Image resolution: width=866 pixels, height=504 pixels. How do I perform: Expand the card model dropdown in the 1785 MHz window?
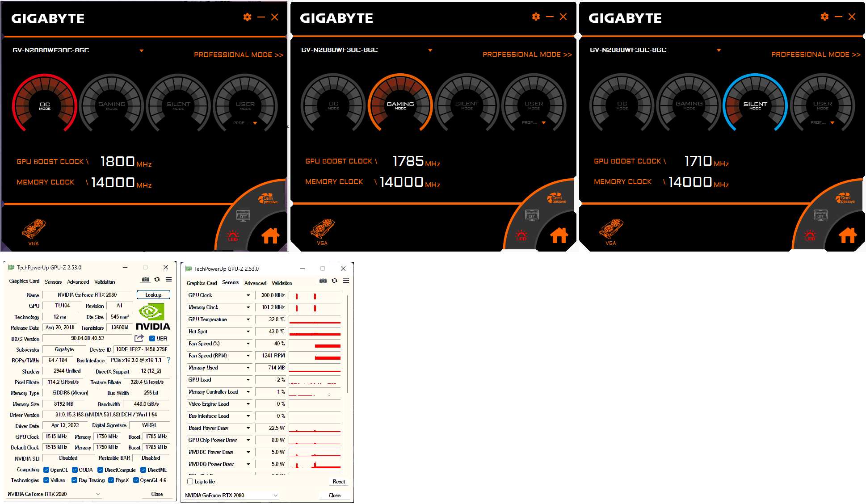pos(430,50)
